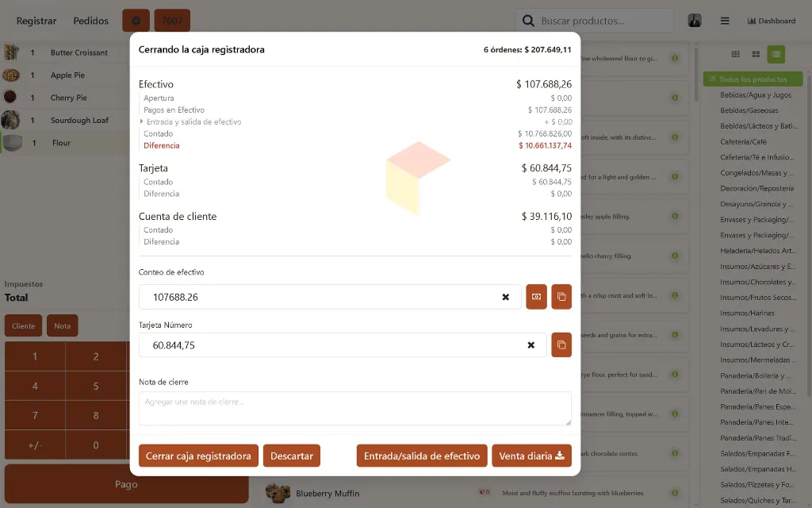Switch to small grid product view
Viewport: 812px width, 508px height.
(735, 55)
